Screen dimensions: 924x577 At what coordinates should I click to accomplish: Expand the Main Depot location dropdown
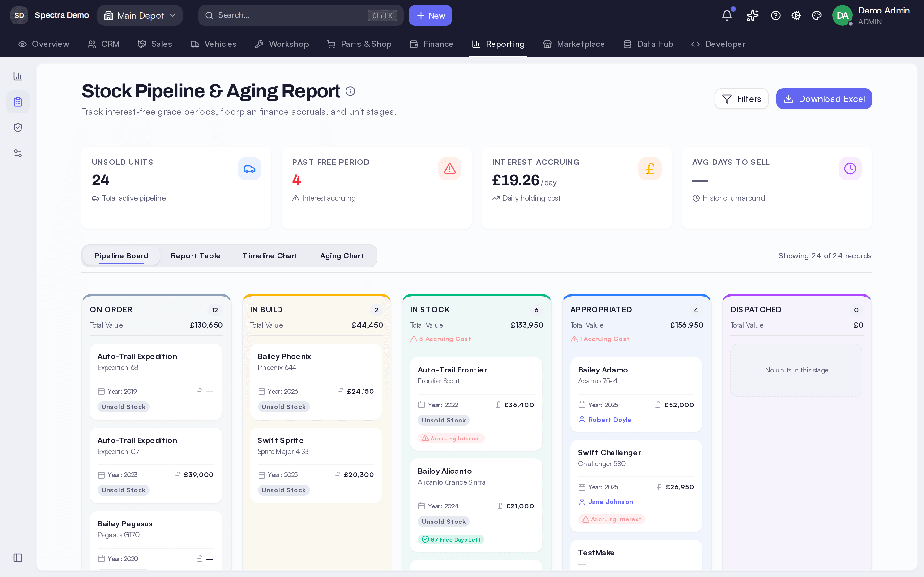[140, 15]
